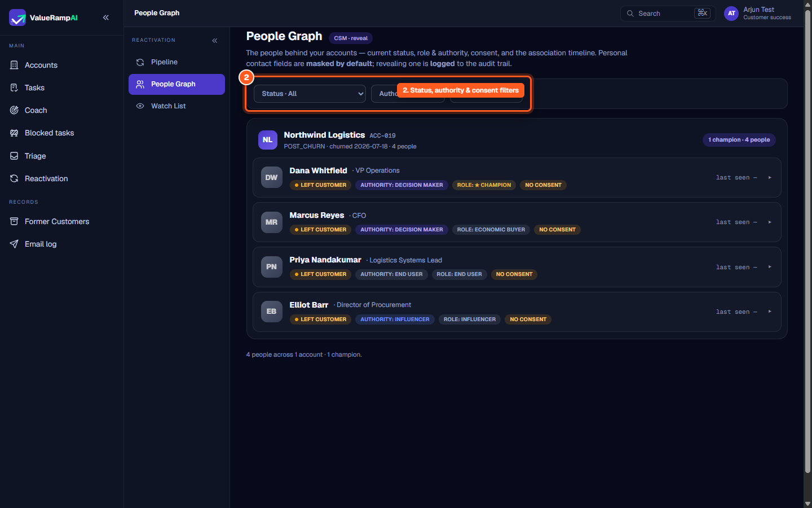
Task: Click the vertical page scrollbar
Action: coord(807,243)
